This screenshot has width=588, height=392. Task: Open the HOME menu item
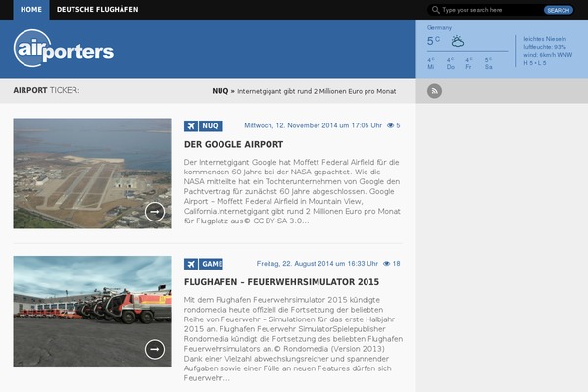pos(31,10)
